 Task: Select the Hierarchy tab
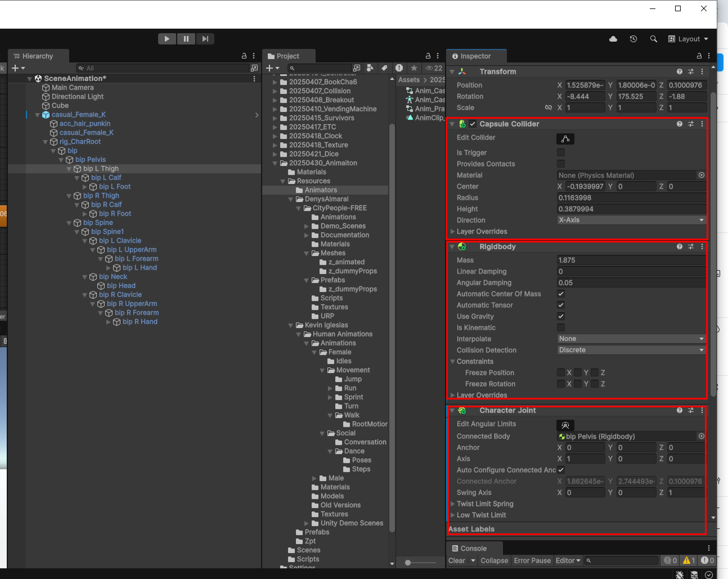[37, 56]
